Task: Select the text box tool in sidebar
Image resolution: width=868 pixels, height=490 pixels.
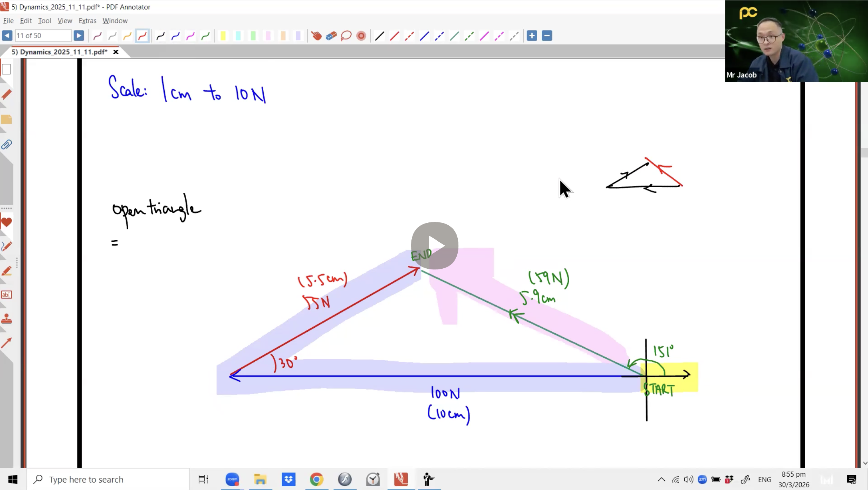Action: 6,295
